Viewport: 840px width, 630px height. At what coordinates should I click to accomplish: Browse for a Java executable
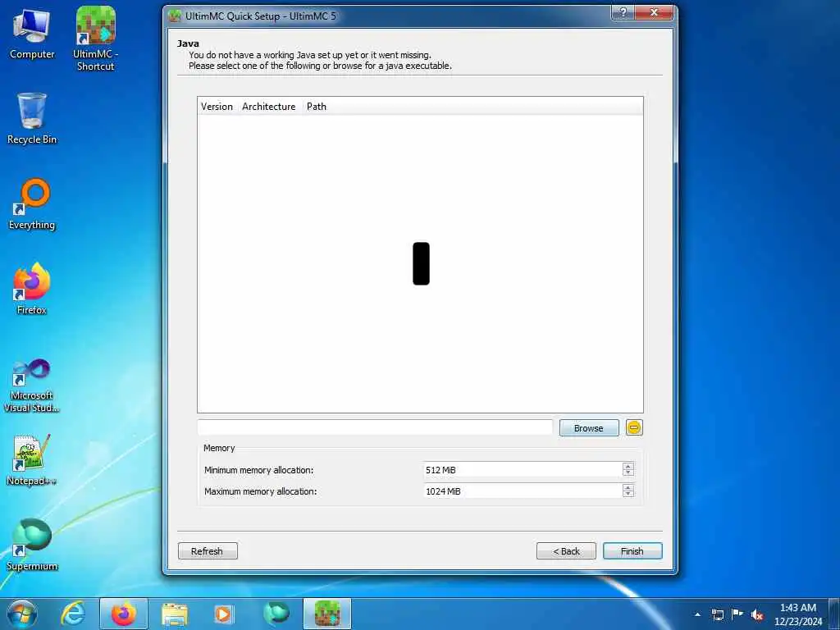[x=589, y=428]
